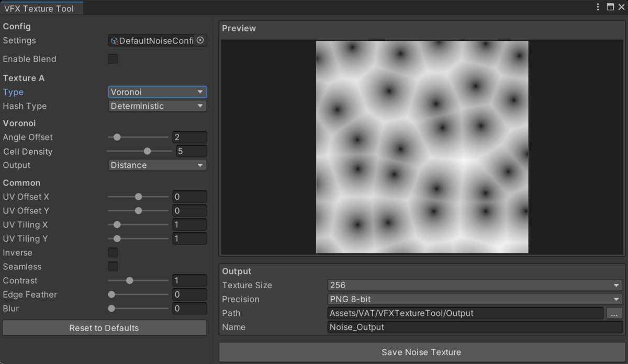This screenshot has width=628, height=364.
Task: Click the Cell Density slider handle
Action: [147, 151]
